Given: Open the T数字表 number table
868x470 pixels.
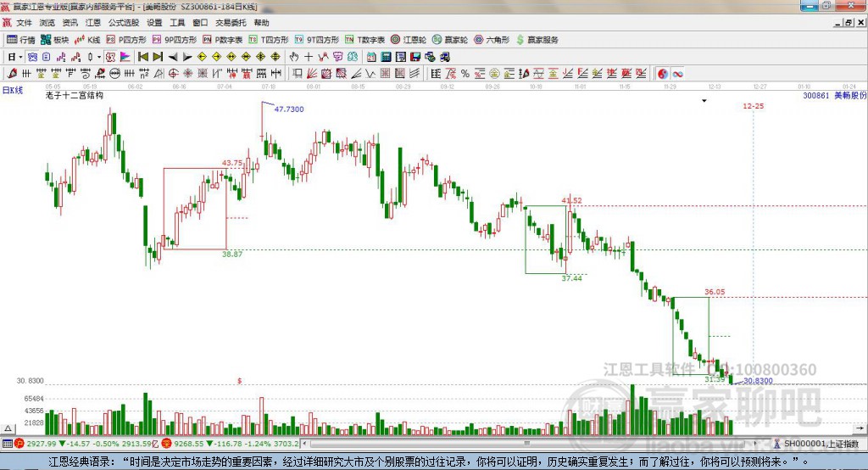Looking at the screenshot, I should pyautogui.click(x=364, y=40).
